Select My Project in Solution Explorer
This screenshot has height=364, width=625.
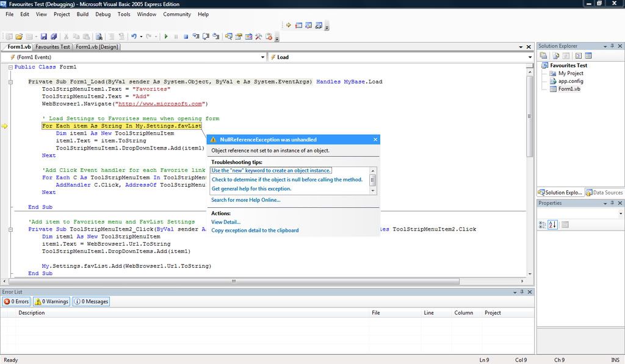[571, 73]
